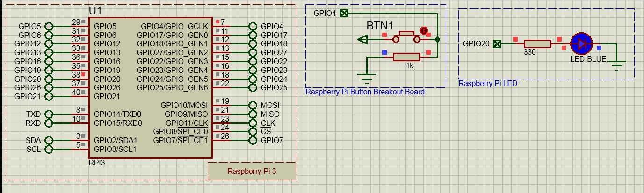Click the "Raspberry Pi Button Breakout Board" label
This screenshot has width=644, height=193.
(x=365, y=92)
